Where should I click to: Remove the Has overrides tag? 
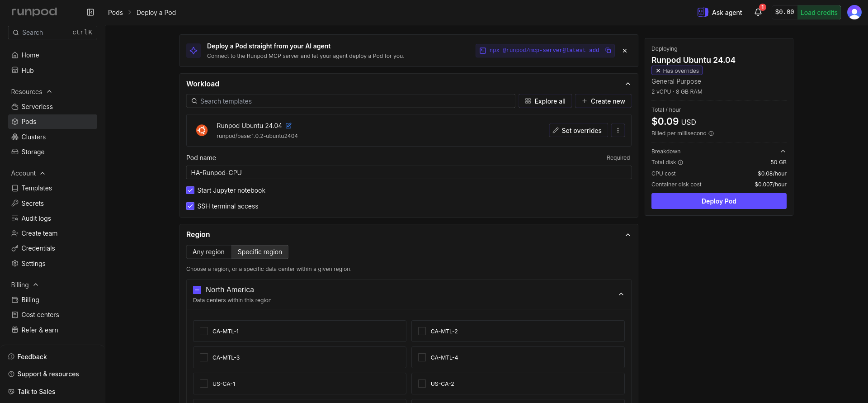tap(658, 71)
